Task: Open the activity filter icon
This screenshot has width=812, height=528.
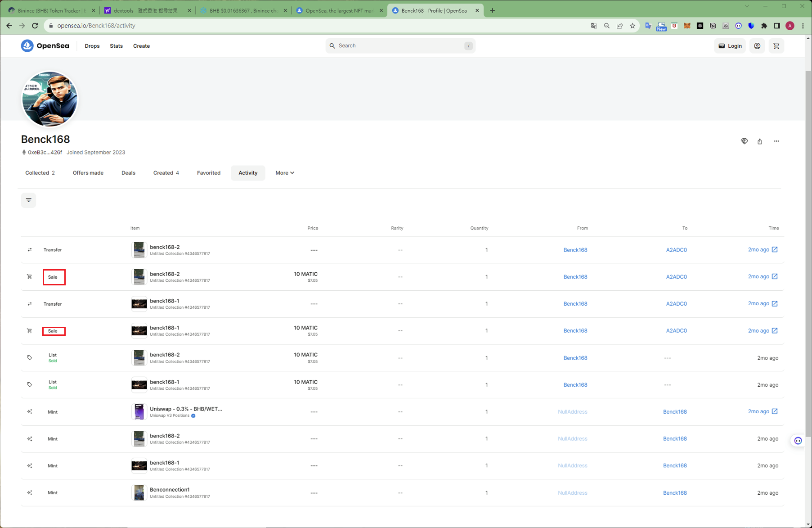Action: tap(28, 200)
